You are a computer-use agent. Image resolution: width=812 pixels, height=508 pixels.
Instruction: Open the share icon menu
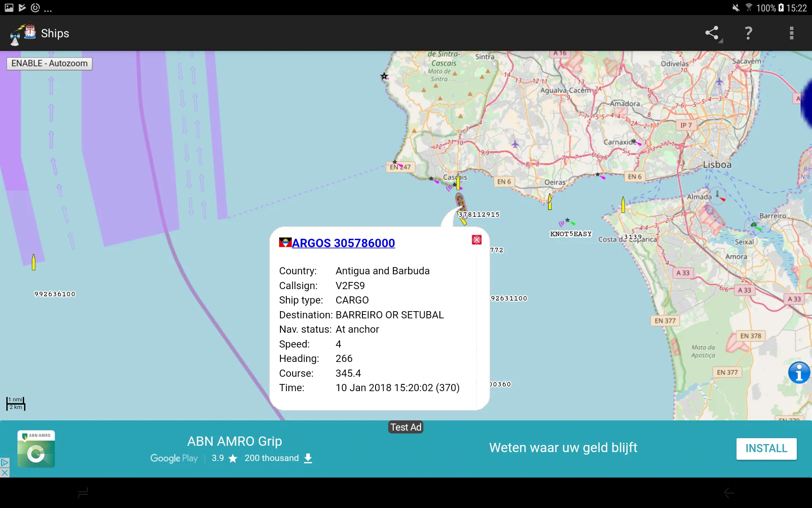(713, 33)
